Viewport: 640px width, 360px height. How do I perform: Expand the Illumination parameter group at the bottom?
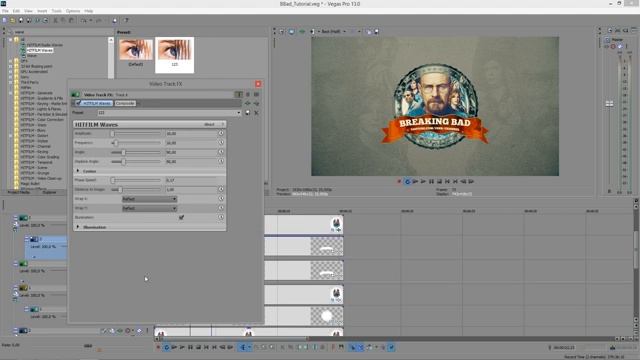(x=78, y=227)
